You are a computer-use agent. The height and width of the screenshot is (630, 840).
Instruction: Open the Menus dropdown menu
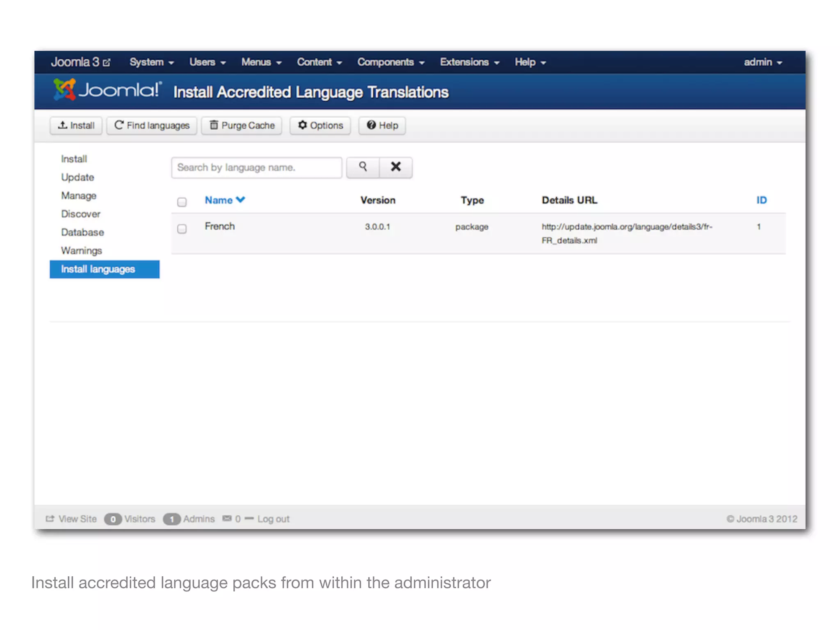(261, 62)
